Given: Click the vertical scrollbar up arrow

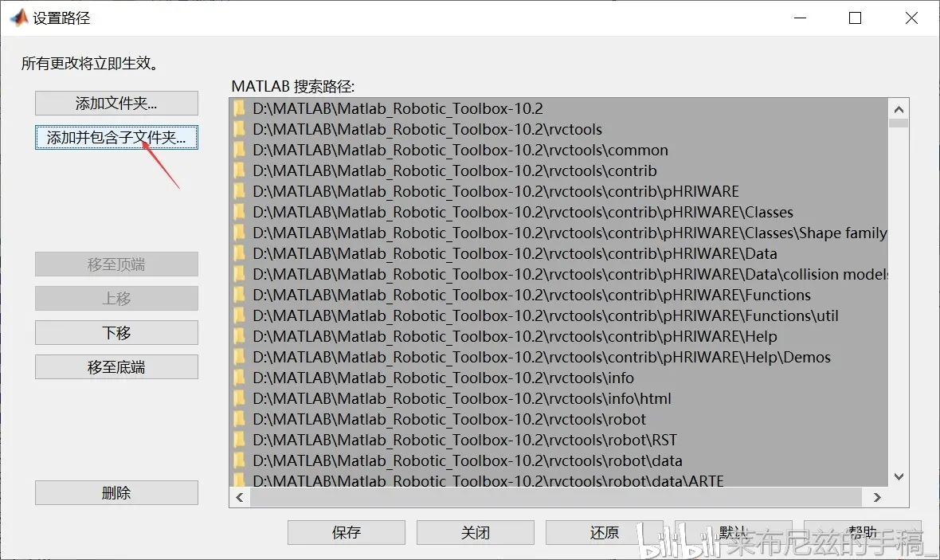Looking at the screenshot, I should [898, 109].
